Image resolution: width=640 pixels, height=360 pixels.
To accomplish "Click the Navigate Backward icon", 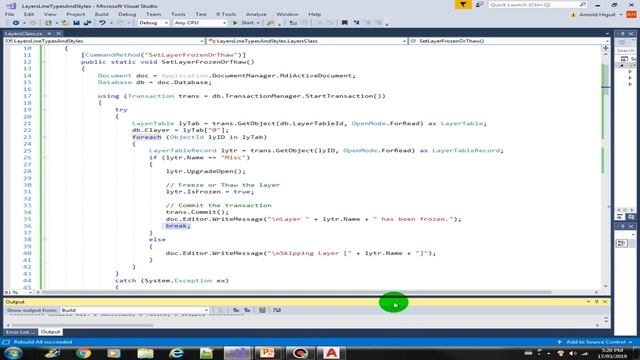I will tap(16, 23).
